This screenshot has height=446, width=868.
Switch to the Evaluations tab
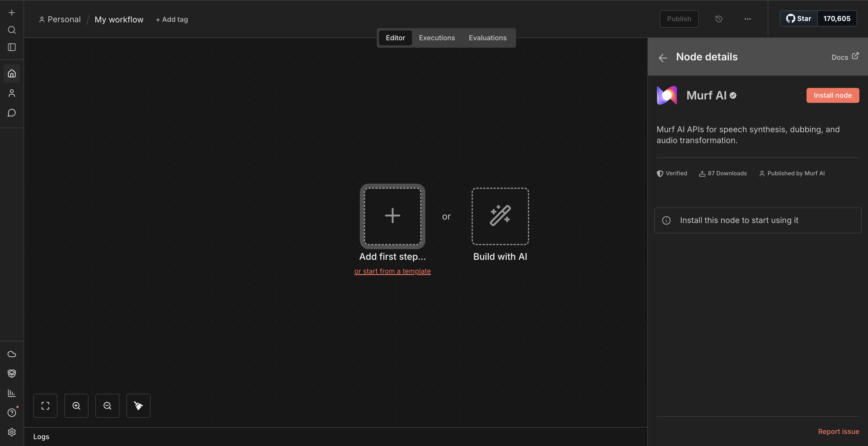point(488,38)
